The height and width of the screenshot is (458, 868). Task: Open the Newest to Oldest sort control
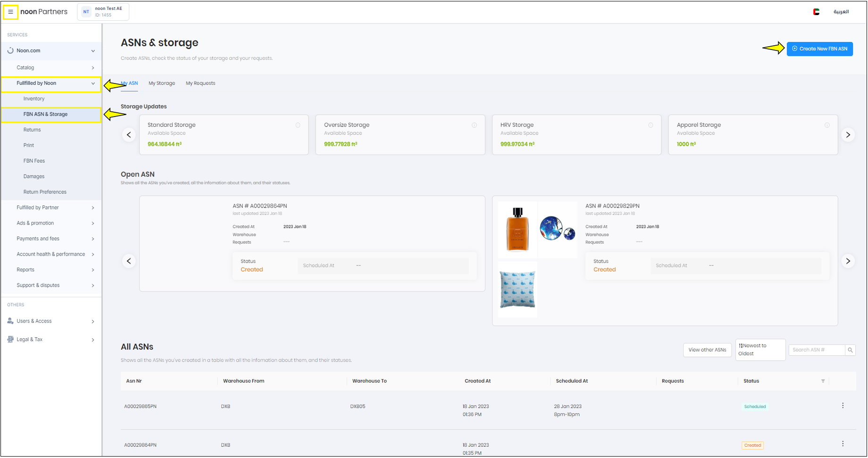point(760,350)
